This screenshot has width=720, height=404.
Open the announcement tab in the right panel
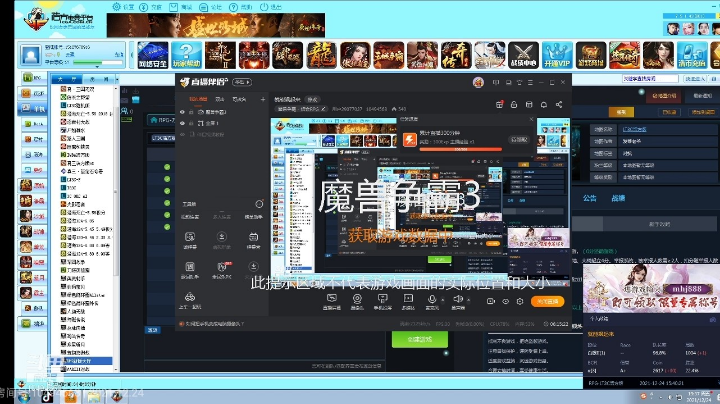point(590,198)
